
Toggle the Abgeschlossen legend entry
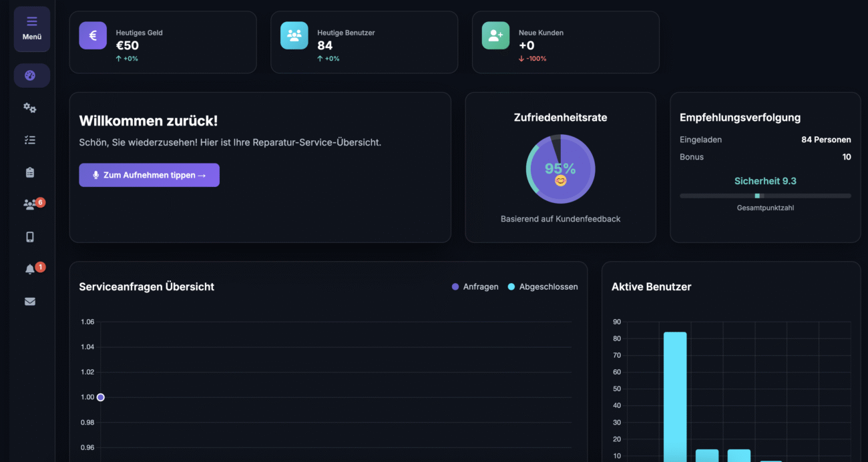tap(543, 286)
